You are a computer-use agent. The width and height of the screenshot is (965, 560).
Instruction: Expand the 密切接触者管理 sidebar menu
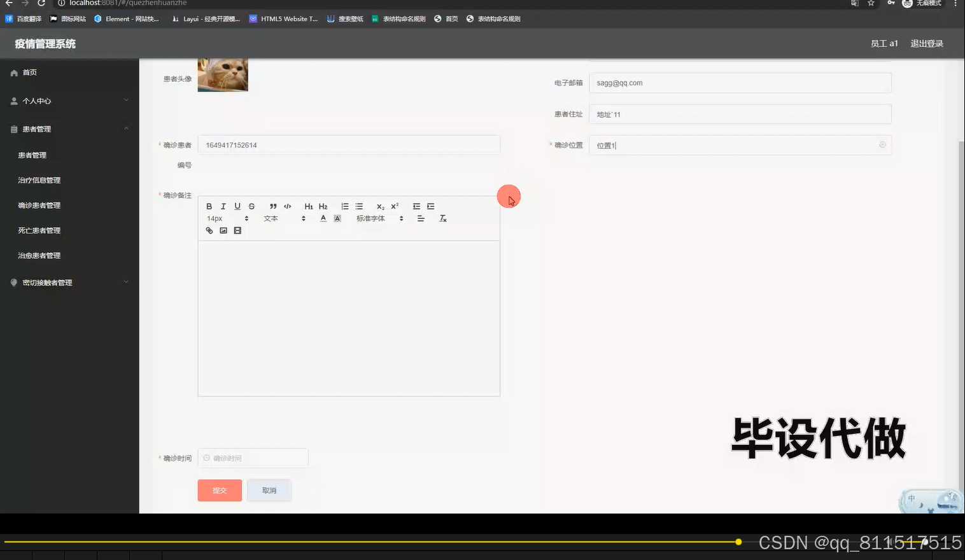(x=69, y=282)
